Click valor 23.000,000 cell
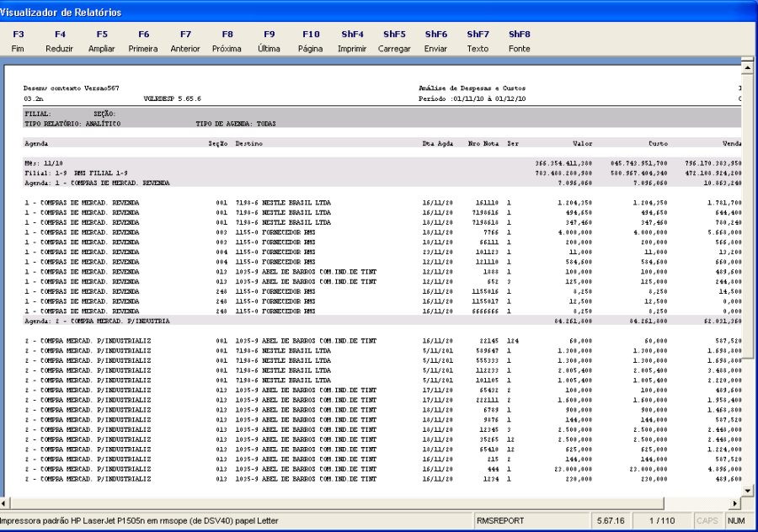 click(574, 469)
